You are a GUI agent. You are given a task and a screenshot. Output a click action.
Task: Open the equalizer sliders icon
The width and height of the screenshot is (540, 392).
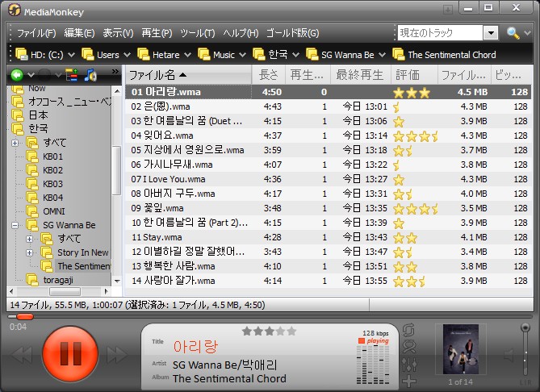[409, 365]
